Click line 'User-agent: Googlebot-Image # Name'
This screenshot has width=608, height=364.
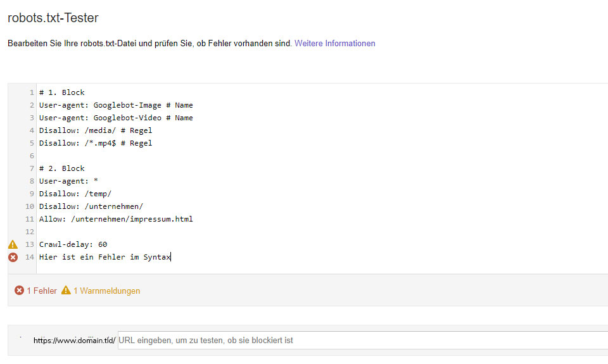116,105
